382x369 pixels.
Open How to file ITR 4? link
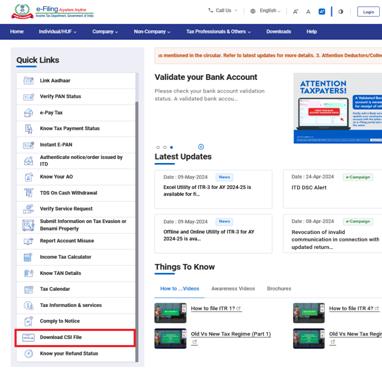pyautogui.click(x=353, y=309)
